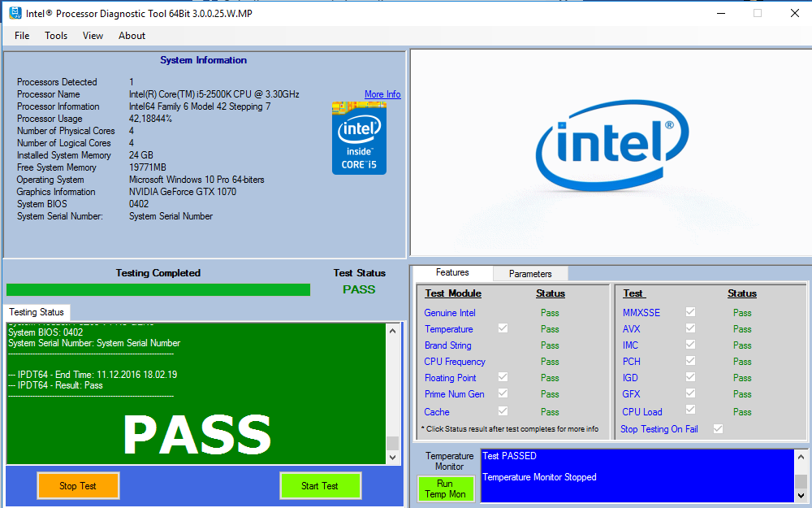Screen dimensions: 812x508
Task: Click the green Testing Completed progress bar
Action: coord(158,289)
